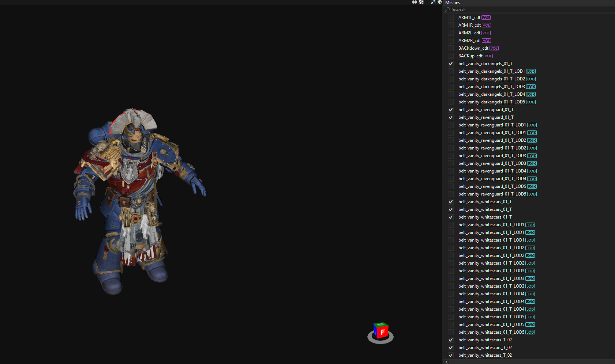Select the BACKdown_cdt row name

[473, 48]
